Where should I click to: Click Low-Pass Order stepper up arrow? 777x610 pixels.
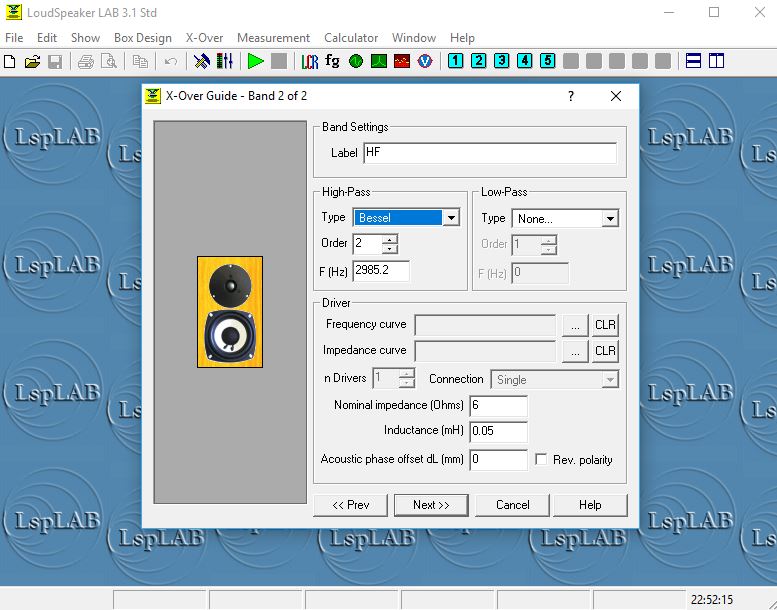click(549, 240)
